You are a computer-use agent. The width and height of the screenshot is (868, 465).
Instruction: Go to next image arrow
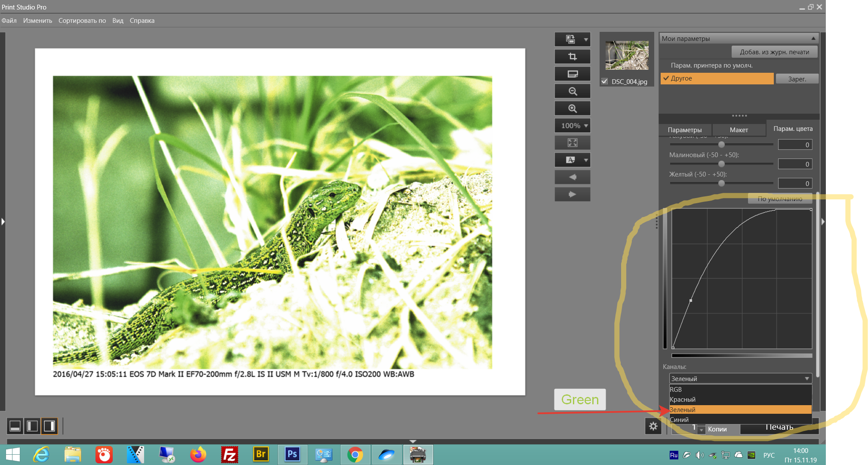click(572, 194)
